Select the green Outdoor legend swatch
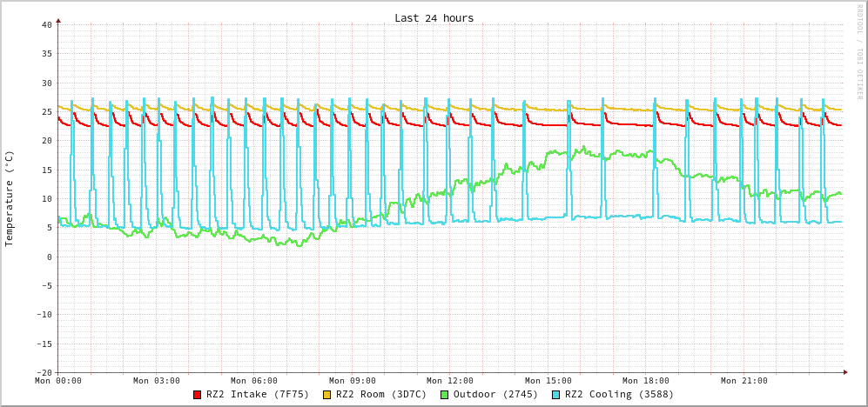Viewport: 868px width, 407px height. (444, 395)
